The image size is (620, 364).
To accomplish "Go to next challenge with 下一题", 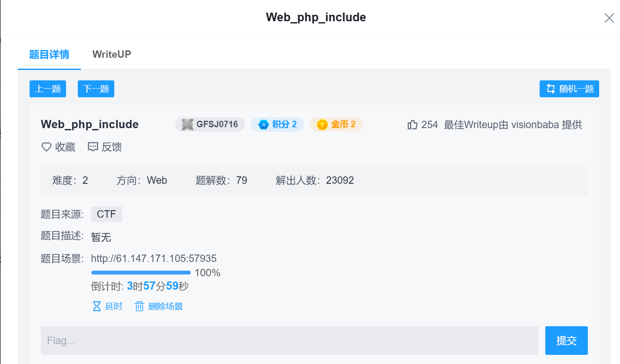I will click(x=96, y=89).
